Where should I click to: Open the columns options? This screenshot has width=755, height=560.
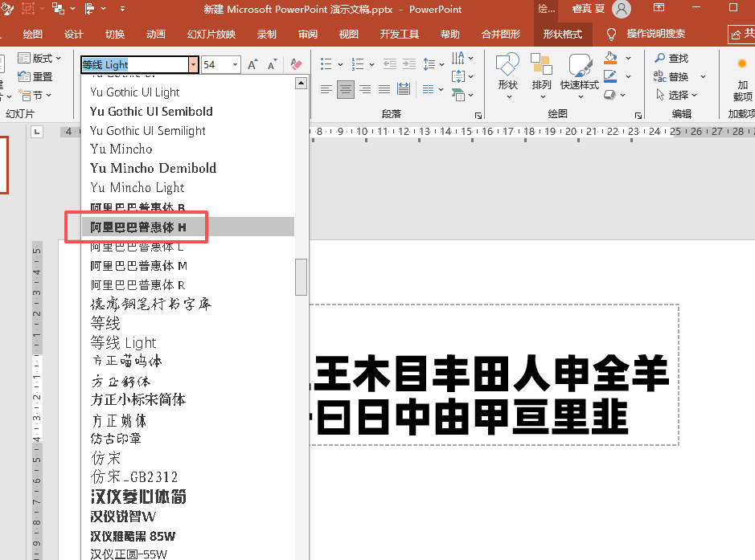(x=433, y=89)
